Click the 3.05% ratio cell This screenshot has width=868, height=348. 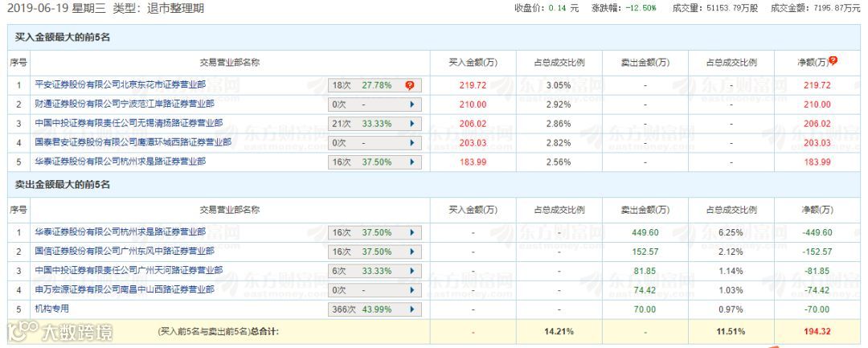pos(559,86)
